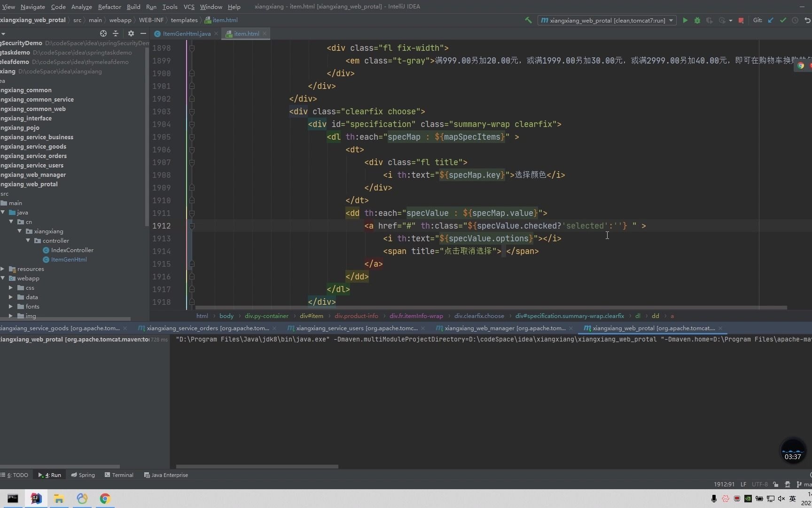
Task: Open the Terminal tool window
Action: (x=119, y=475)
